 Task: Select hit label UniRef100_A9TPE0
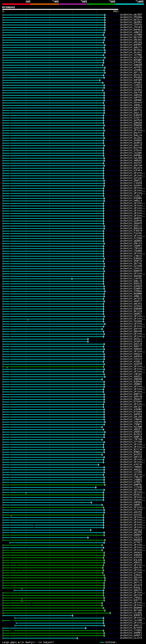point(131,67)
